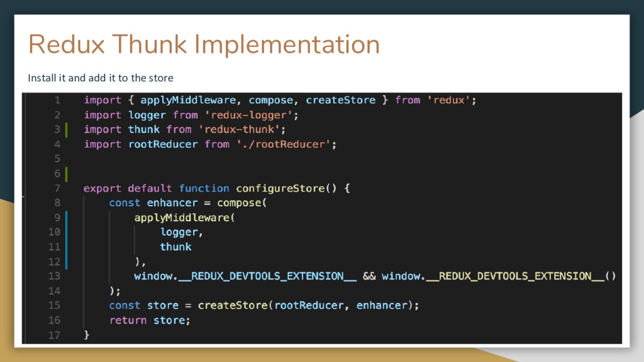Screen dimensions: 644x362
Task: Click the 'redux-thunk' string on line 3
Action: [238, 129]
